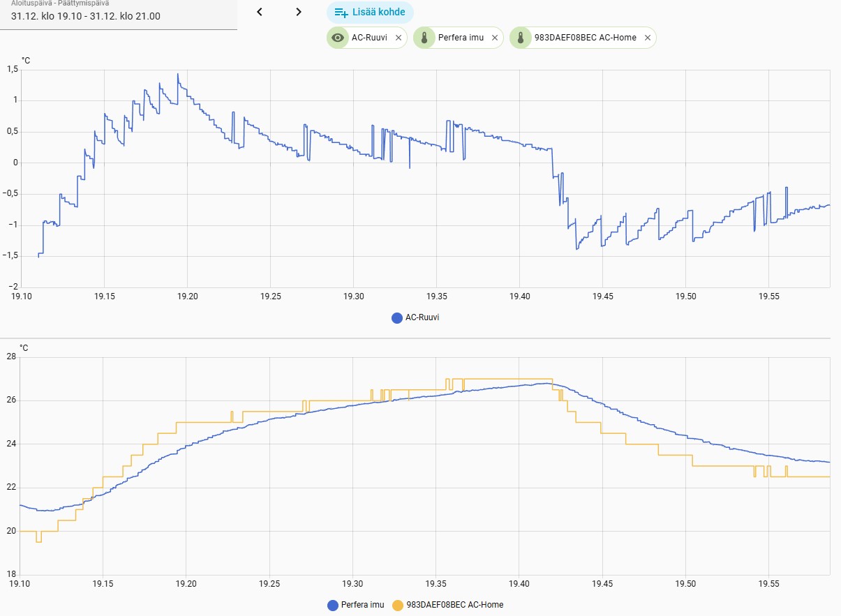841x616 pixels.
Task: Toggle AC-Ruuvi series in upper chart legend
Action: point(416,317)
